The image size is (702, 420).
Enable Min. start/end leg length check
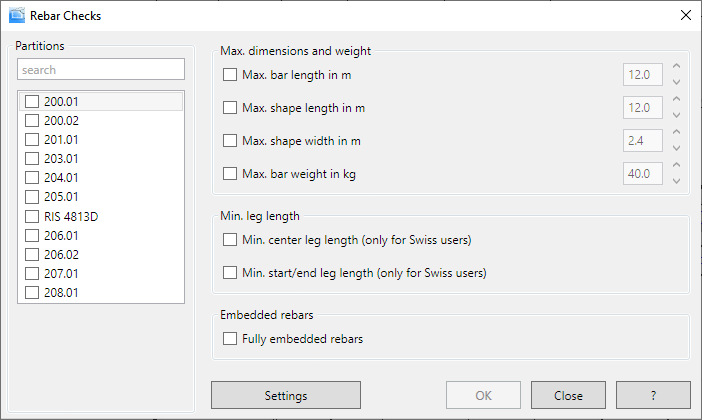(x=230, y=273)
